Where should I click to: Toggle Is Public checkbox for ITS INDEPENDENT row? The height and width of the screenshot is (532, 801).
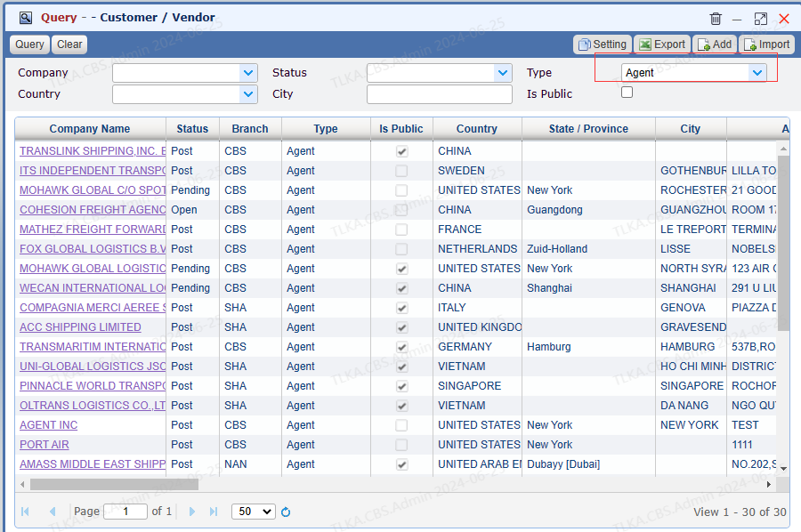pos(402,171)
